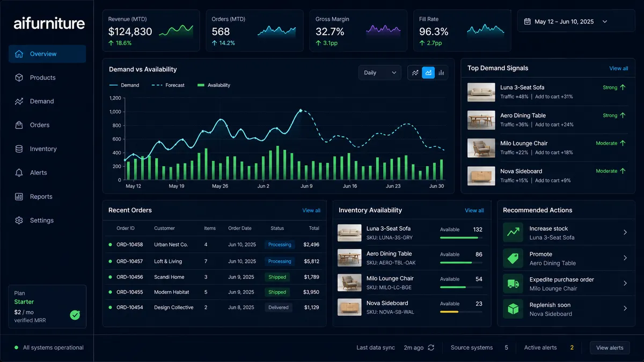
Task: Click the View alerts button
Action: (610, 348)
